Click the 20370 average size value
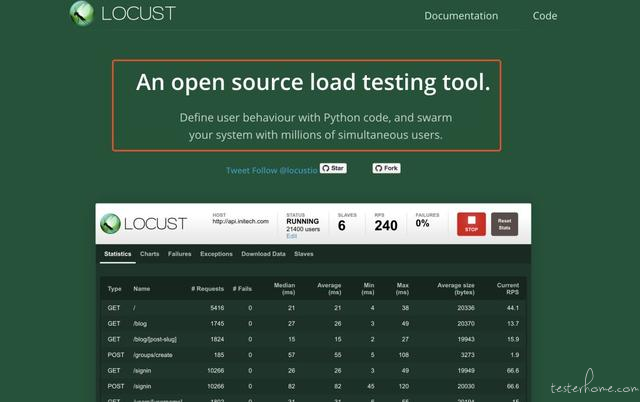The image size is (640, 402). point(466,324)
